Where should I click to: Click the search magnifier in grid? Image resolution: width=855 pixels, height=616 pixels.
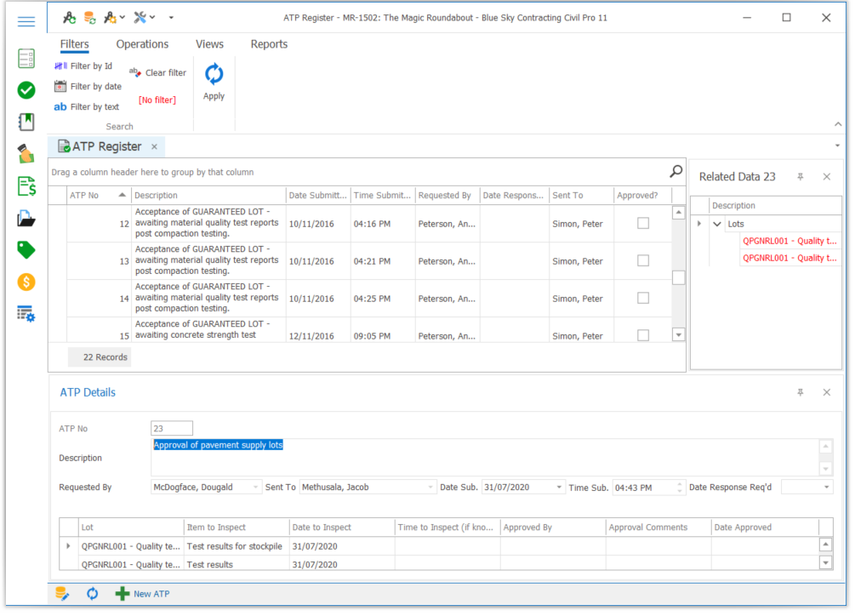[675, 172]
